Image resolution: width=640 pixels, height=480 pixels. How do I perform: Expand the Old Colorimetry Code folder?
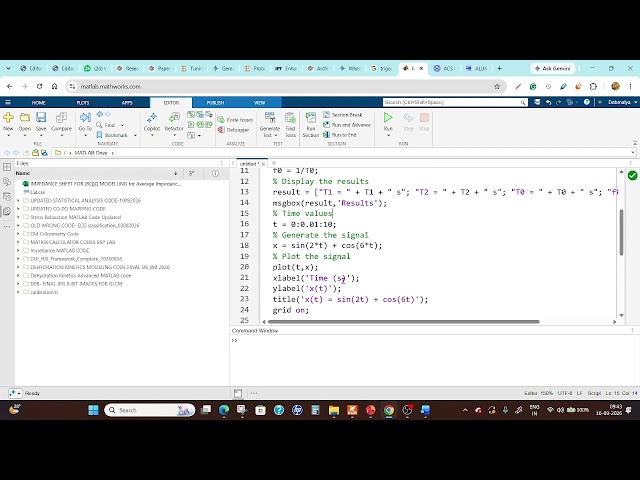point(18,234)
